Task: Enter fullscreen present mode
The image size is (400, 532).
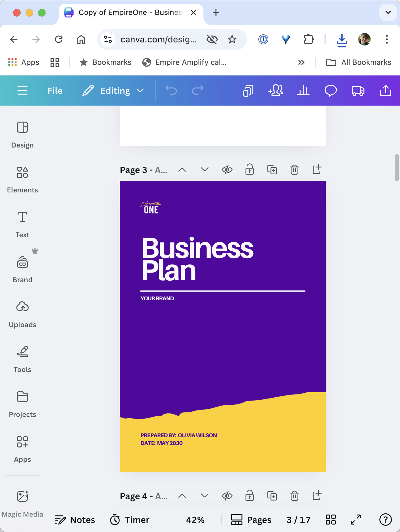Action: click(x=356, y=520)
